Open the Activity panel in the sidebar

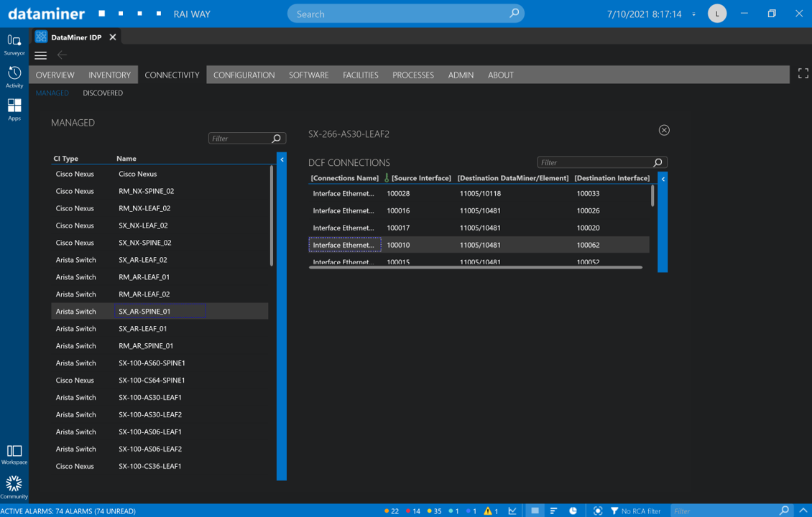(x=14, y=77)
